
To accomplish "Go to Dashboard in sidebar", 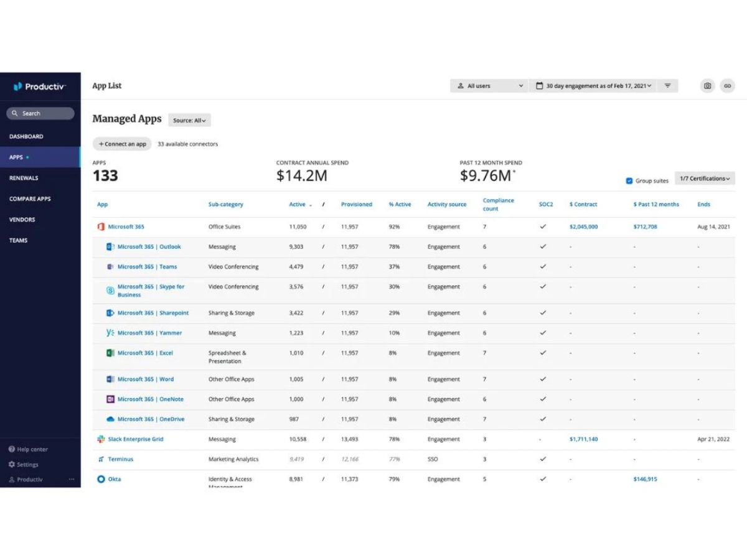I will [26, 136].
